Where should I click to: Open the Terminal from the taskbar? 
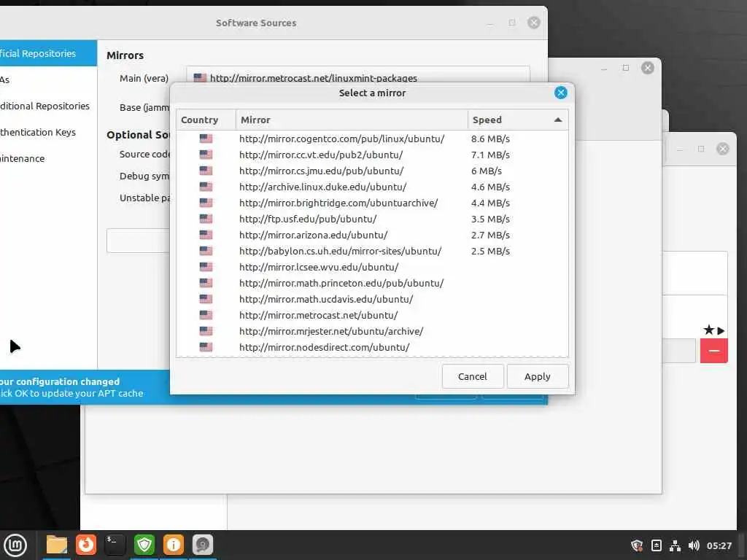tap(115, 545)
